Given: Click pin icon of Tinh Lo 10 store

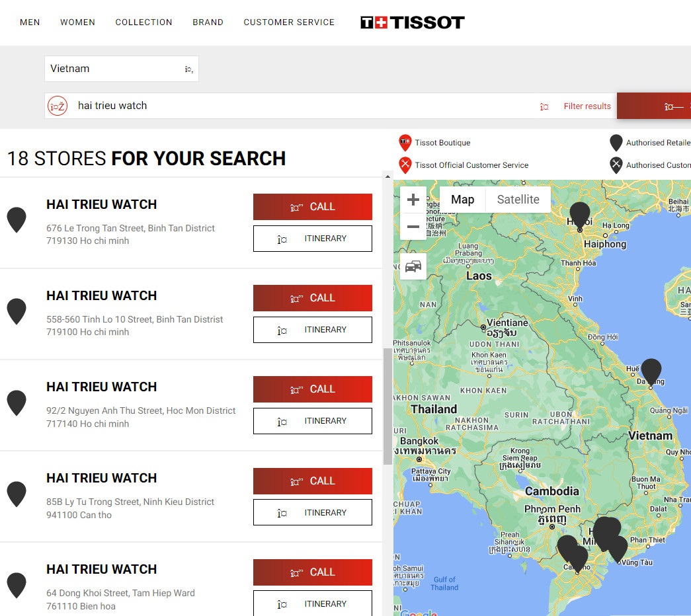Looking at the screenshot, I should tap(17, 311).
